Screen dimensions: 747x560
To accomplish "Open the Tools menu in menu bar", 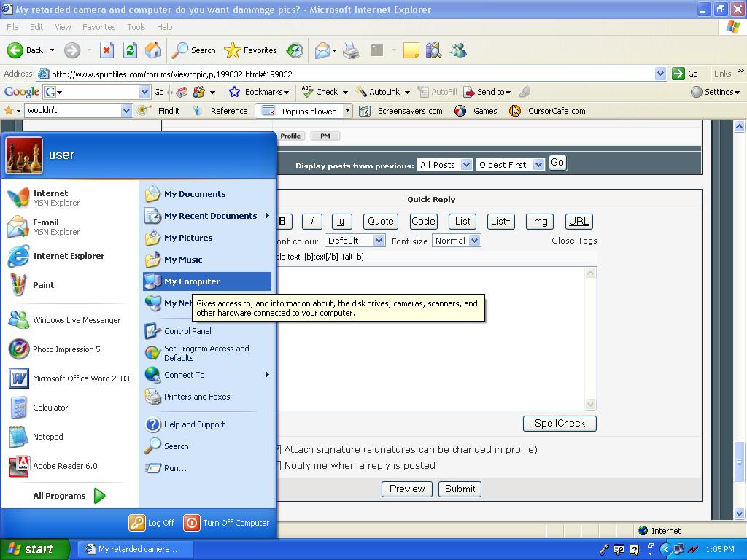I will (x=136, y=27).
